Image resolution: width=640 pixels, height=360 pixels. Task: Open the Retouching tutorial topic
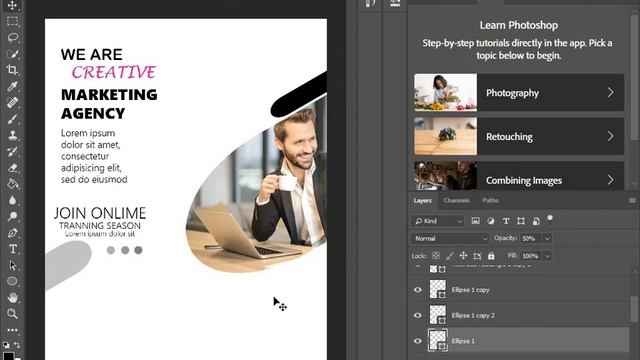519,136
